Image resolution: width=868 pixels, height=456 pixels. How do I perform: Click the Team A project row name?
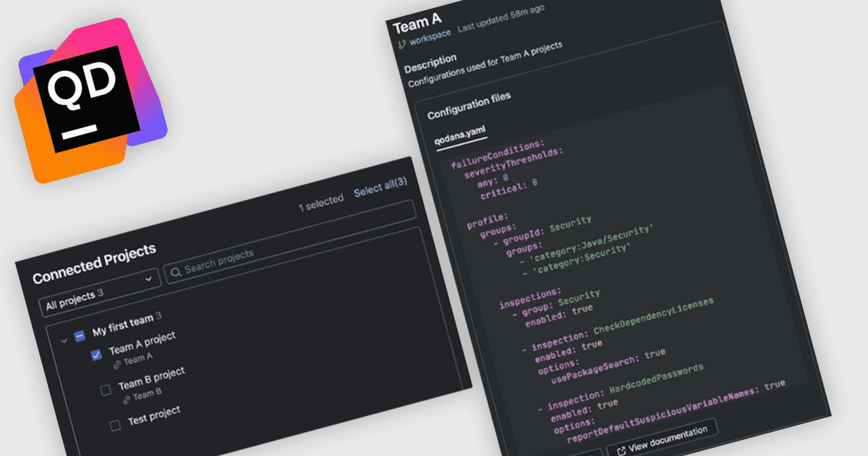tap(142, 343)
